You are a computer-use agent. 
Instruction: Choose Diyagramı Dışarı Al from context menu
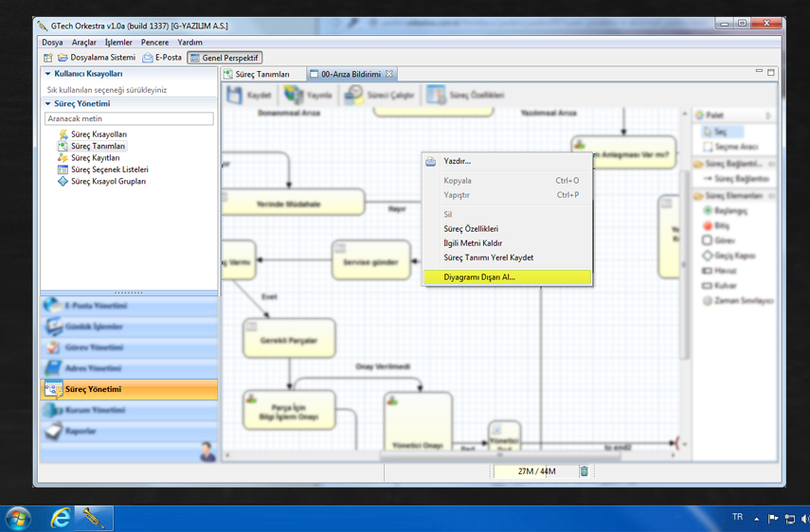point(479,277)
